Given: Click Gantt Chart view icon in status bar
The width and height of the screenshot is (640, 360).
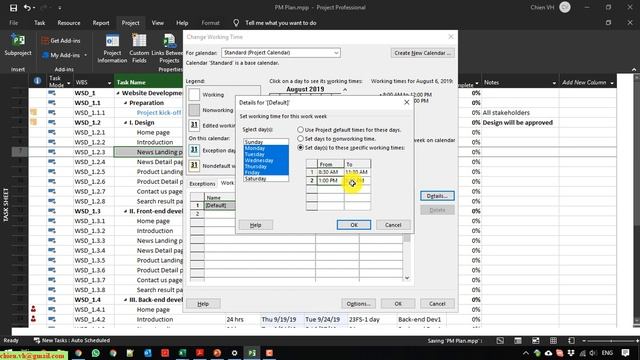Looking at the screenshot, I should point(500,340).
